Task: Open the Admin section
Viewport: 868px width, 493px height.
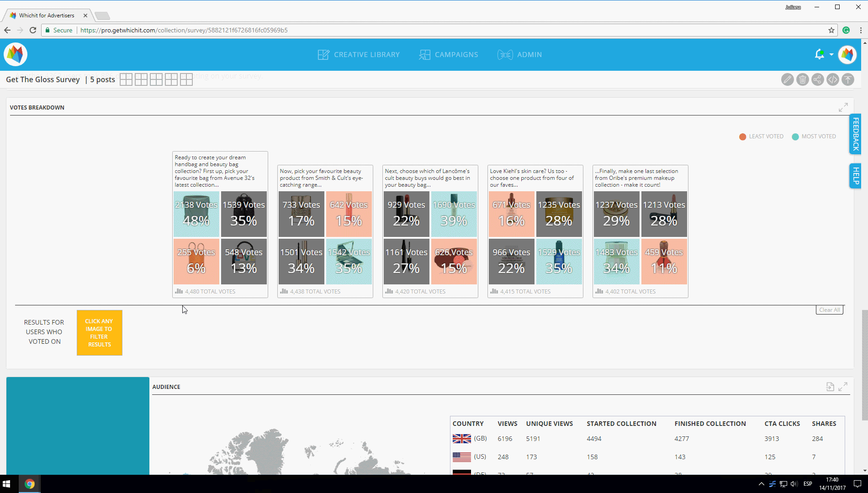Action: 519,55
